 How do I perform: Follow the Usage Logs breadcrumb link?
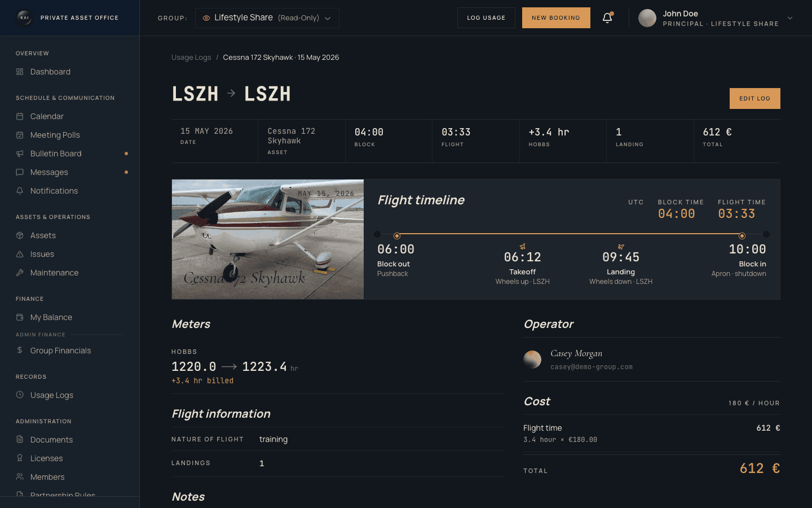[191, 58]
